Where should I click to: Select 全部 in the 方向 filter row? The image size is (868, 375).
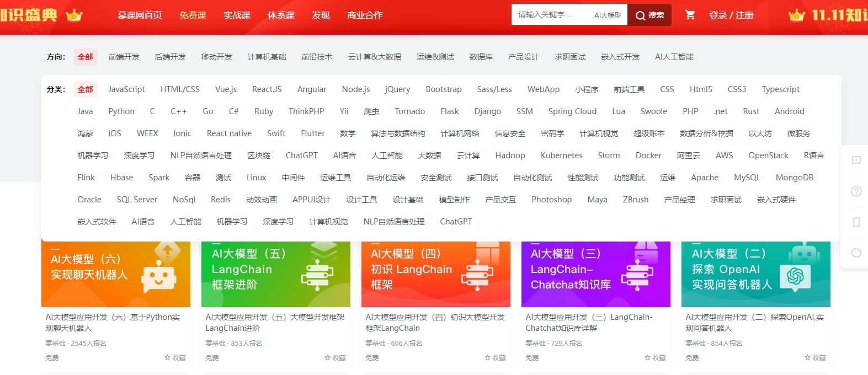[x=85, y=57]
